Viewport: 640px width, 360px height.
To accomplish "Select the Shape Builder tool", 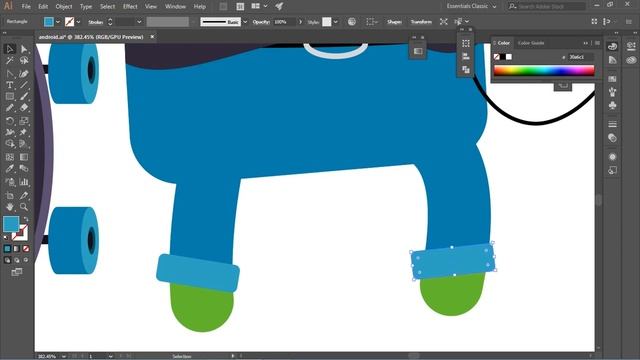I will click(x=10, y=144).
